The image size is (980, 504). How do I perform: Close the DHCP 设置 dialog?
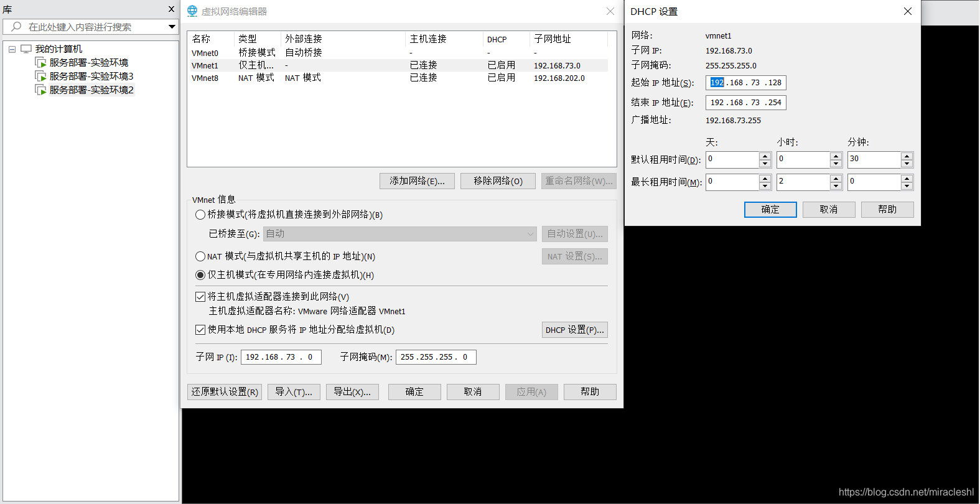tap(908, 11)
